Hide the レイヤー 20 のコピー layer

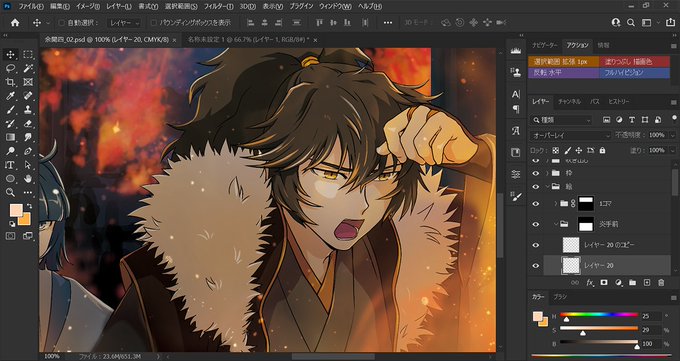coord(536,245)
